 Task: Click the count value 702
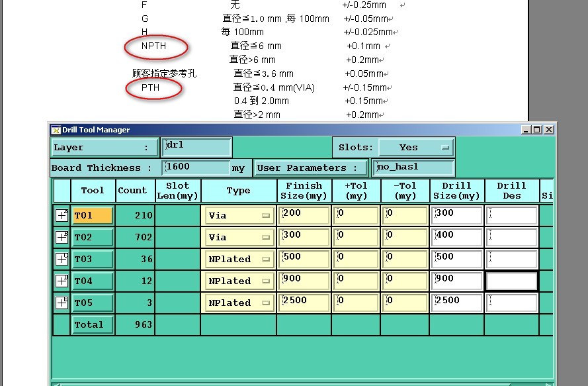click(144, 237)
